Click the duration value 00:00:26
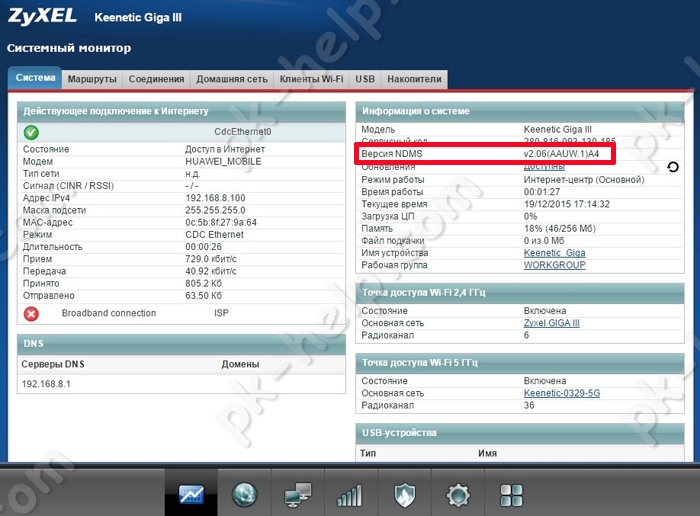 tap(203, 247)
